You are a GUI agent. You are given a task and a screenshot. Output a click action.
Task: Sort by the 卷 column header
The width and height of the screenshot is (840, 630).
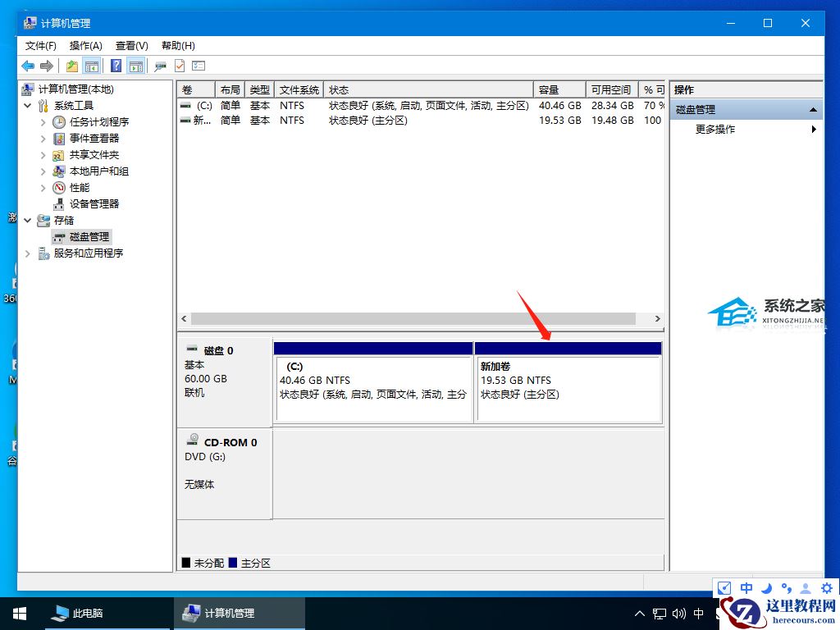[x=196, y=89]
